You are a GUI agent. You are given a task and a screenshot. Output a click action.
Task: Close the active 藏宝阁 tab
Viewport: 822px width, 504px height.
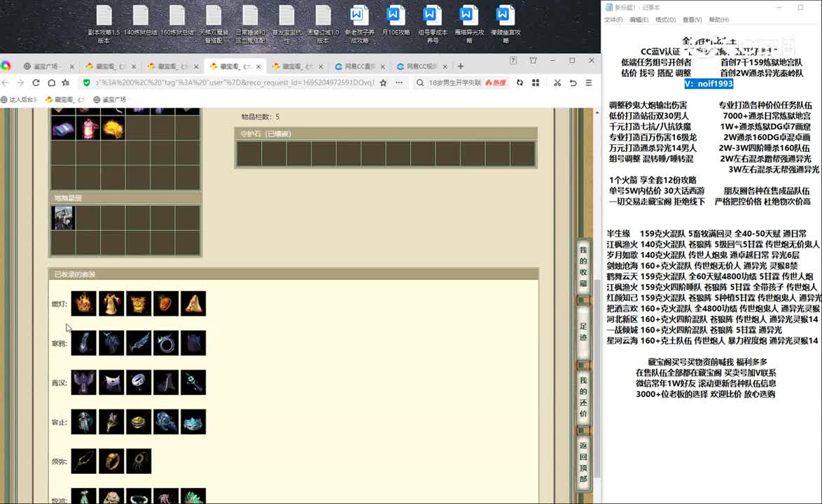[x=258, y=66]
